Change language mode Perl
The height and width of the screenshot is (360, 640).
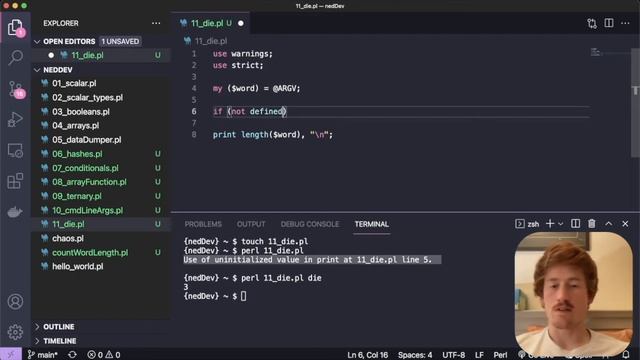[500, 355]
